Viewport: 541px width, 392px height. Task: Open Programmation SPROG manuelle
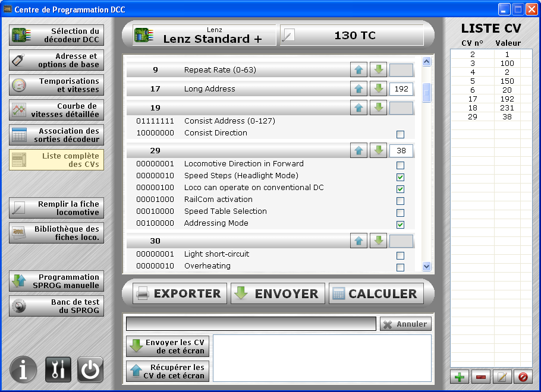tap(56, 282)
